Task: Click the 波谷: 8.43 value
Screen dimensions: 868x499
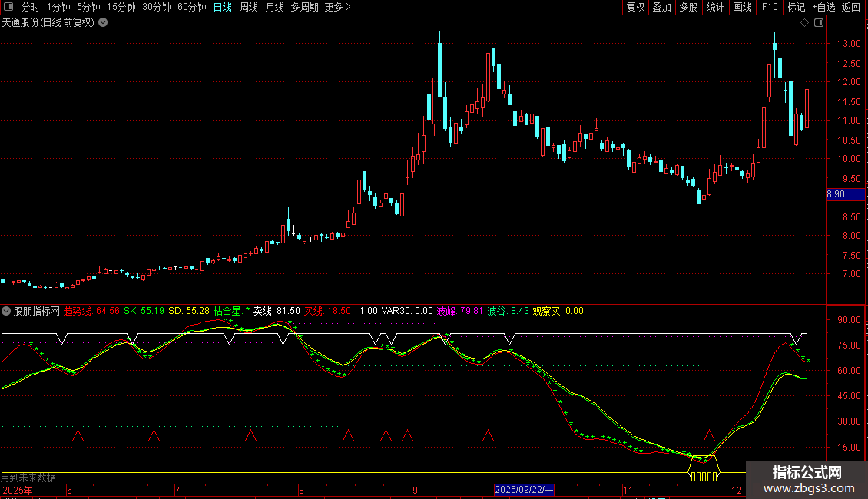Action: click(x=509, y=311)
